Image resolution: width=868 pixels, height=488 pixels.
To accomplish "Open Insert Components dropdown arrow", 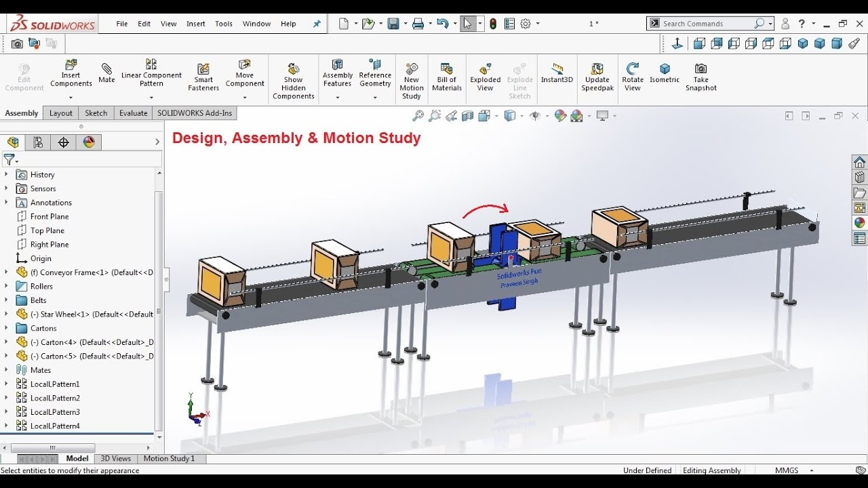I will (x=71, y=98).
